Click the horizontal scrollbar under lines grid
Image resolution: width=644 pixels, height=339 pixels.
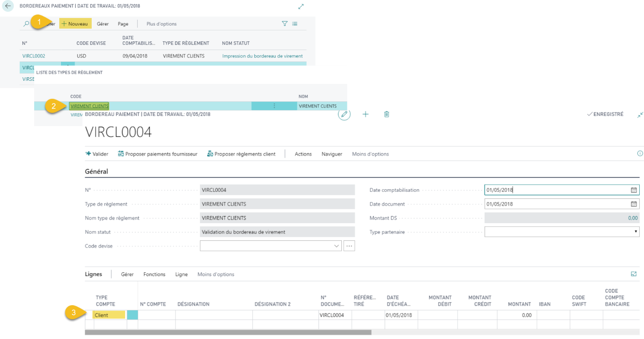coord(228,332)
